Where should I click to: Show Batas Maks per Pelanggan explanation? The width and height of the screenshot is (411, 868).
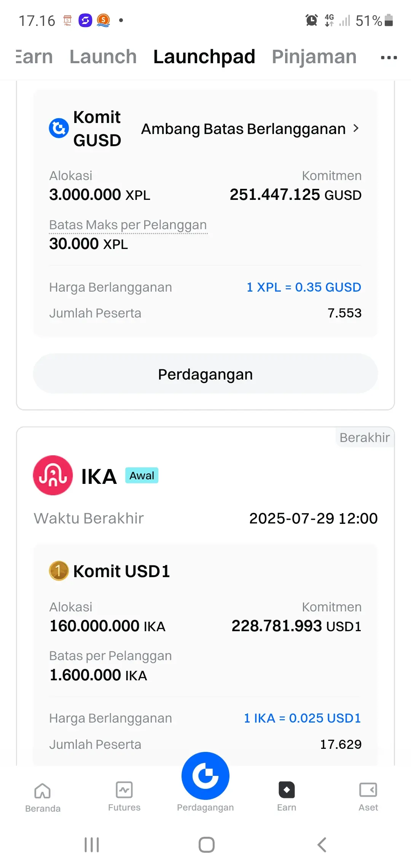[x=128, y=225]
